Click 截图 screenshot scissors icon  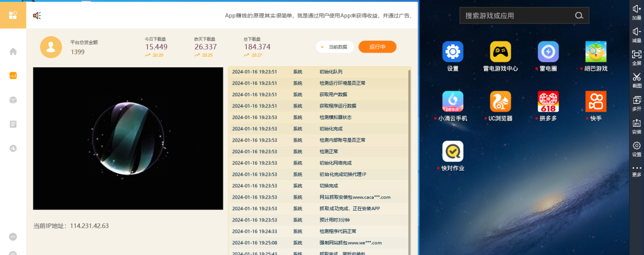pyautogui.click(x=637, y=80)
